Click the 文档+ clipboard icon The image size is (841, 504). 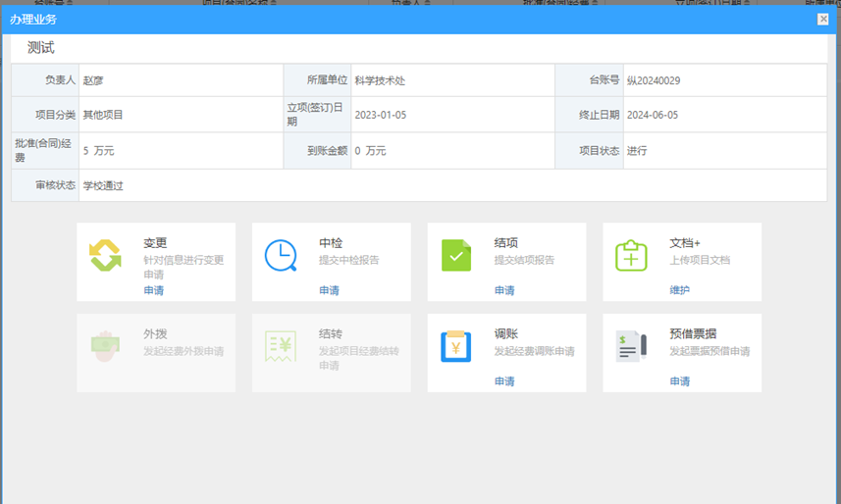[631, 255]
